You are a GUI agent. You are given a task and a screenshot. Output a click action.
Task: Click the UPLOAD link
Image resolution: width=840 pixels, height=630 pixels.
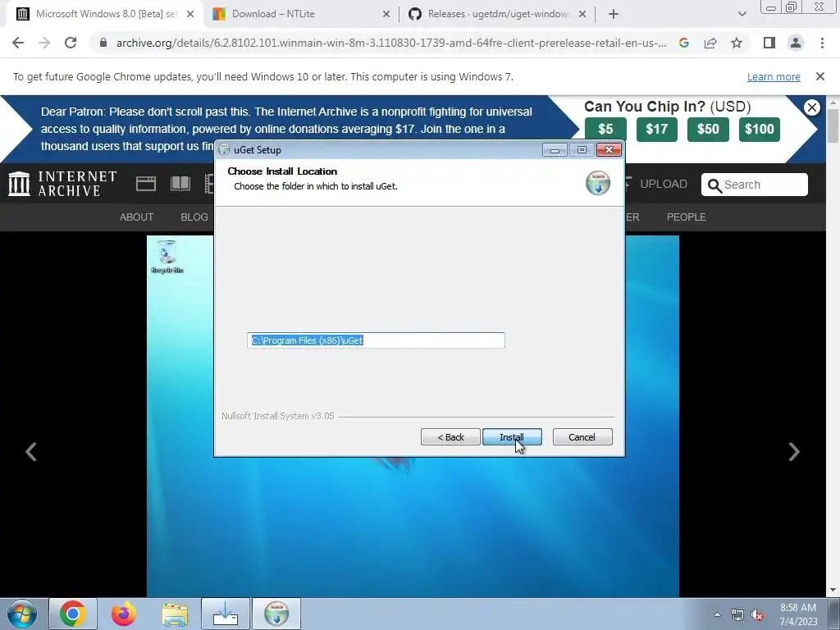pos(663,184)
